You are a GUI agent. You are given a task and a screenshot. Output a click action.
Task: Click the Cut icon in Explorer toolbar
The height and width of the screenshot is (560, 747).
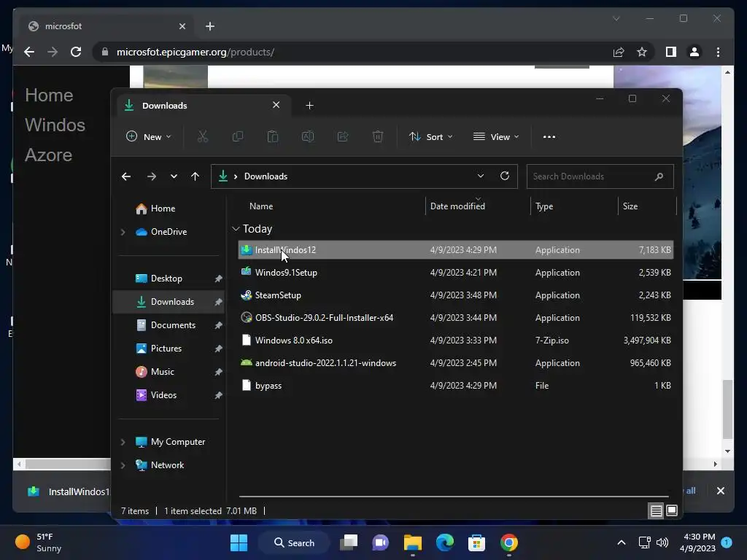coord(203,136)
